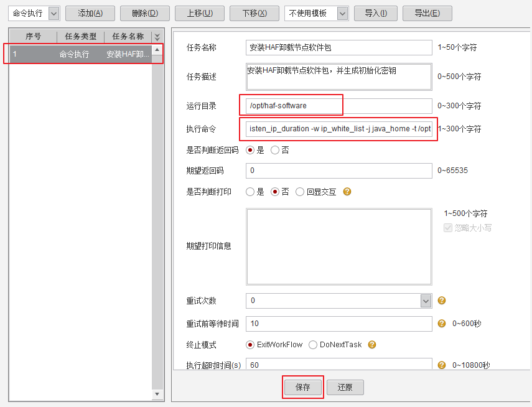532x407 pixels.
Task: Sort by the 序号 column header
Action: click(33, 36)
